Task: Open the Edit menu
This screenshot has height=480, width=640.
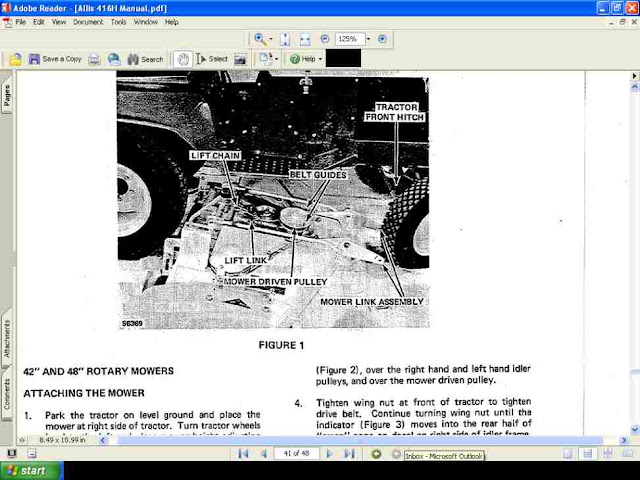Action: coord(39,22)
